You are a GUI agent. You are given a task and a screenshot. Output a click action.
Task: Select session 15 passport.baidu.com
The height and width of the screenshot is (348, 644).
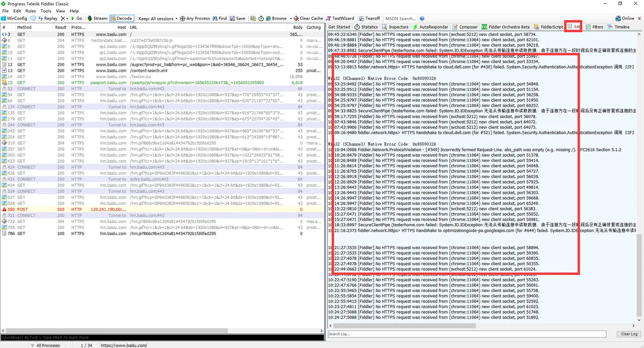(x=161, y=83)
